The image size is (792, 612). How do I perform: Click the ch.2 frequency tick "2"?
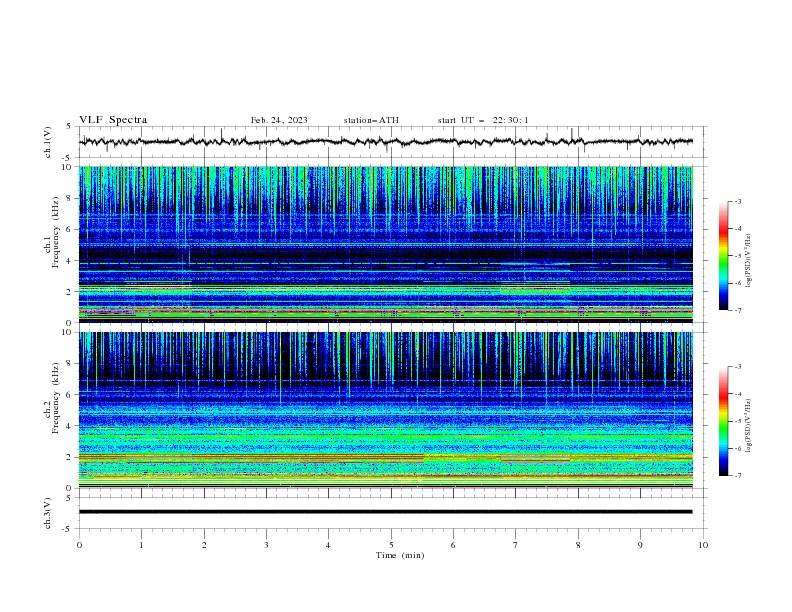[x=71, y=457]
